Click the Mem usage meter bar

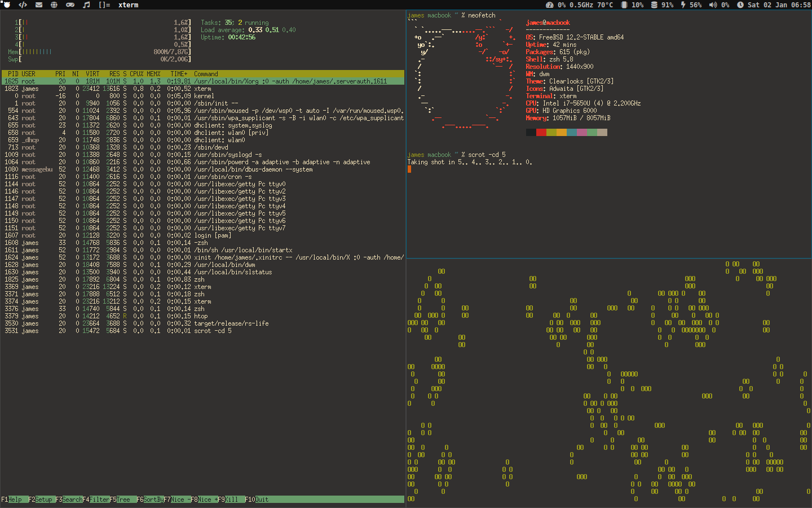pos(99,52)
